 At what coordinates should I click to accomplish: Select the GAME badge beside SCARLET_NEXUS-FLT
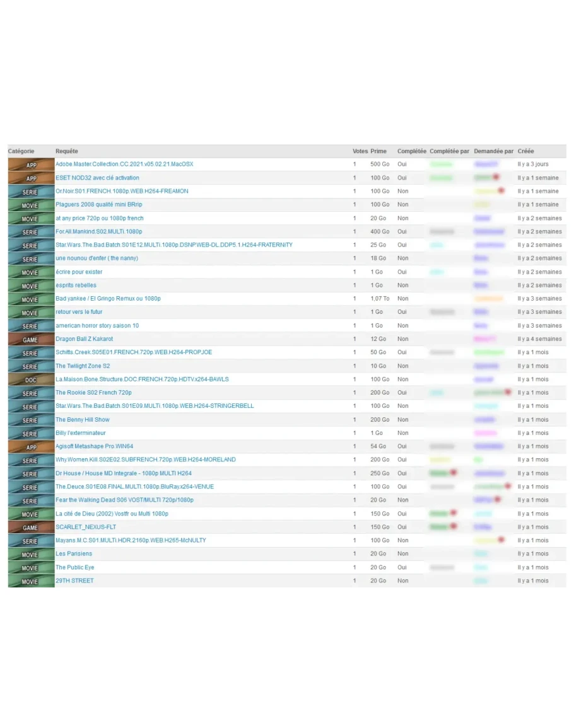31,527
